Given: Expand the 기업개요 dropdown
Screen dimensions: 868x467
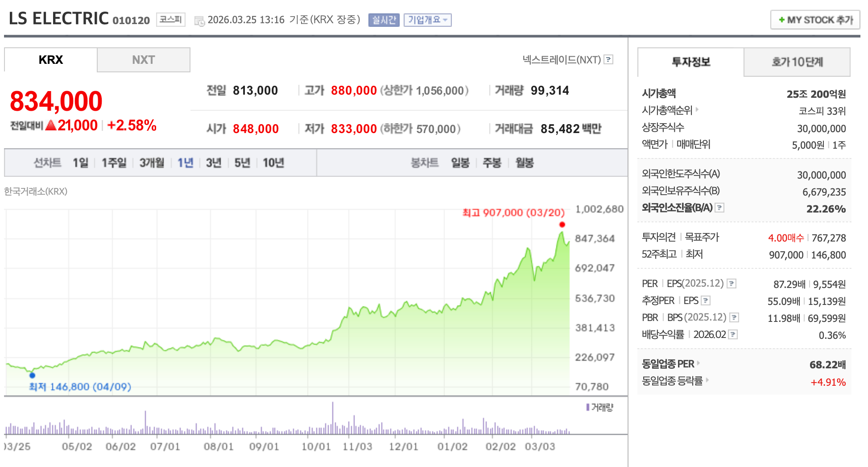Looking at the screenshot, I should click(x=428, y=20).
